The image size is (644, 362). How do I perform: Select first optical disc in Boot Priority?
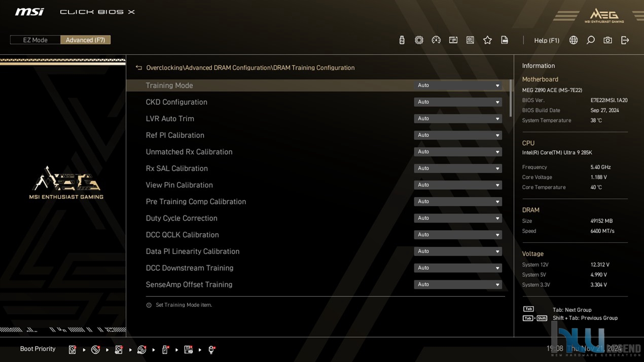[x=95, y=349]
